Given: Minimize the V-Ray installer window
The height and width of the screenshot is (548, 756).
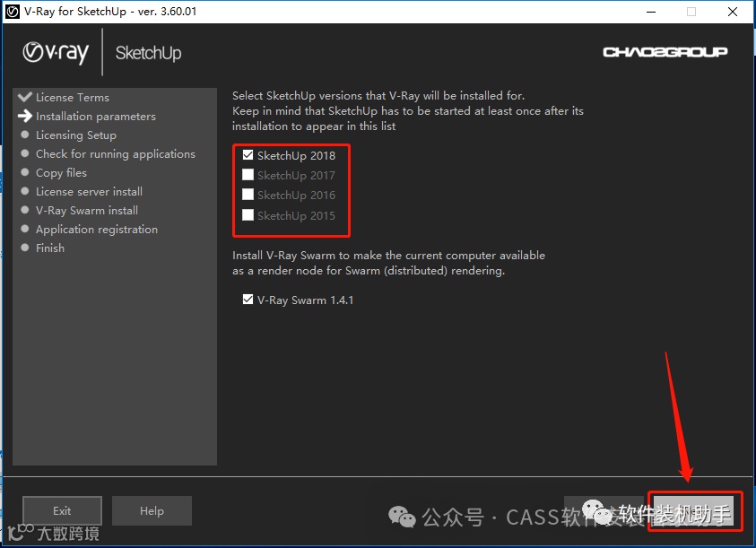Looking at the screenshot, I should click(651, 12).
